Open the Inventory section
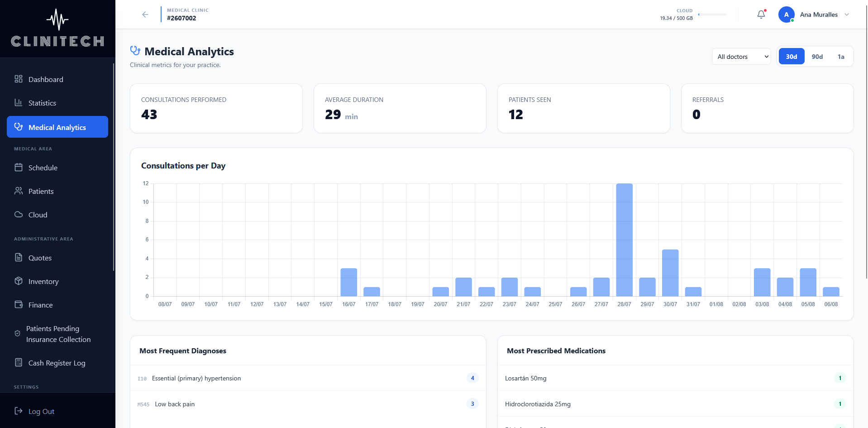Image resolution: width=868 pixels, height=428 pixels. (x=57, y=281)
